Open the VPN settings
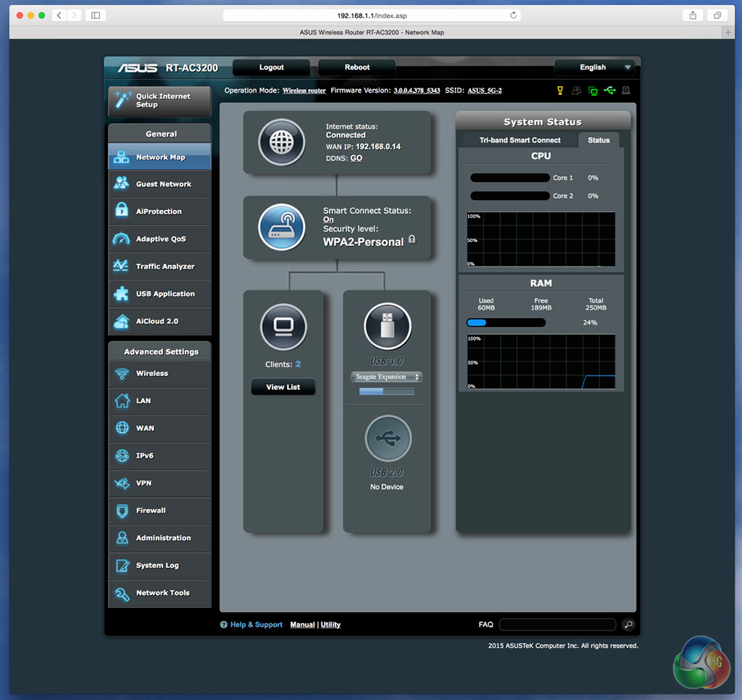742x700 pixels. point(159,483)
